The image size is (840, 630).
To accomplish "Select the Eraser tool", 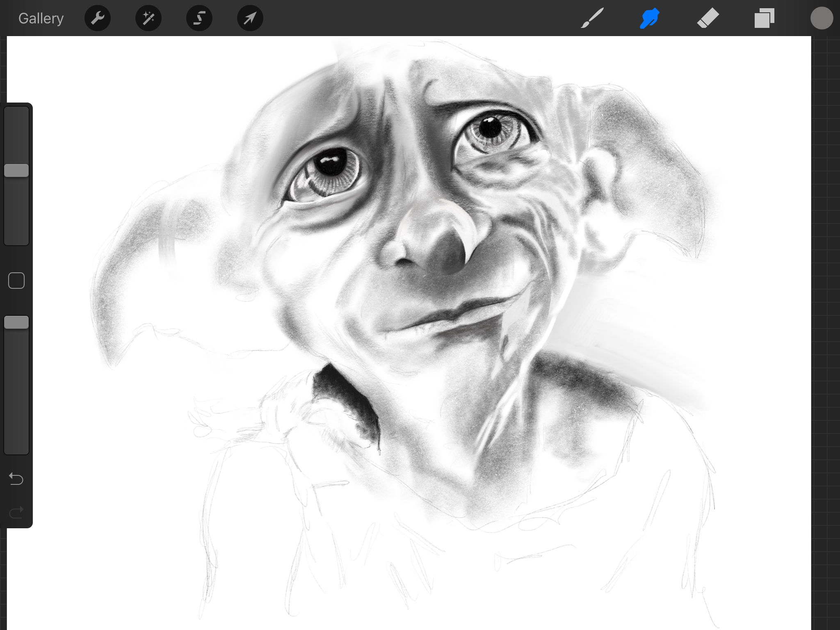I will pos(708,18).
